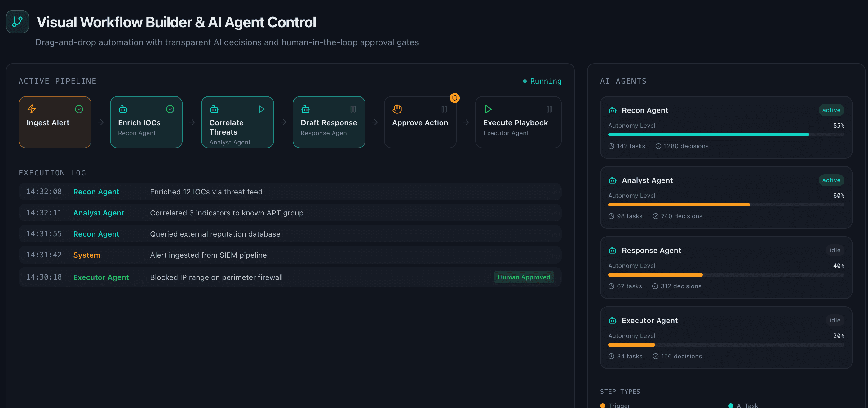Click the Human Approved badge in execution log
Image resolution: width=868 pixels, height=408 pixels.
tap(524, 277)
